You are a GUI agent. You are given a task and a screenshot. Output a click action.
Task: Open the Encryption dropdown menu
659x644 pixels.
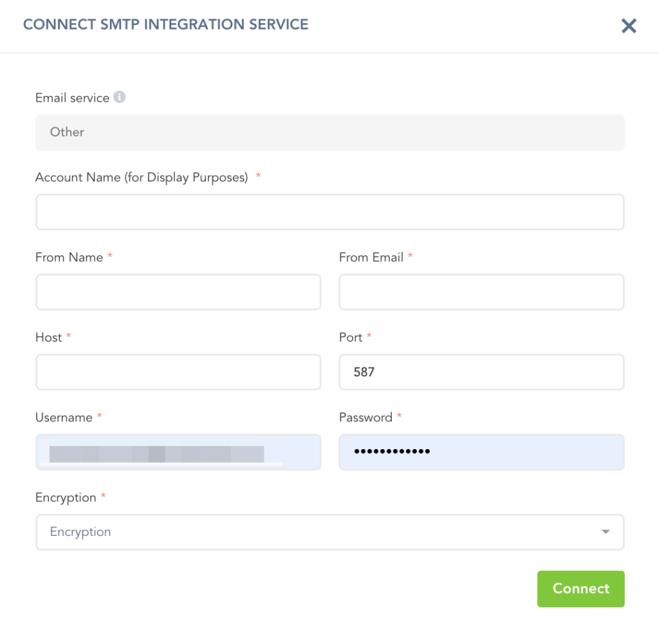(x=322, y=532)
